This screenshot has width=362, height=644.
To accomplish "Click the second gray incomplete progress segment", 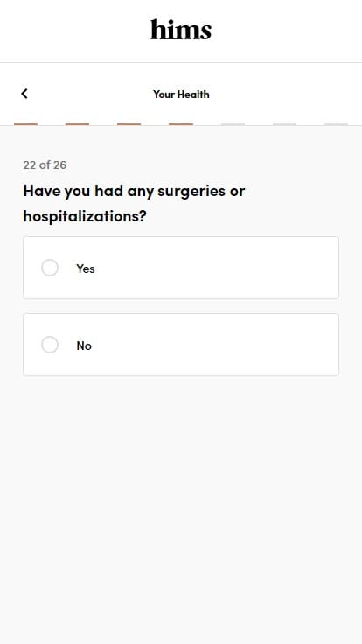I will 284,124.
